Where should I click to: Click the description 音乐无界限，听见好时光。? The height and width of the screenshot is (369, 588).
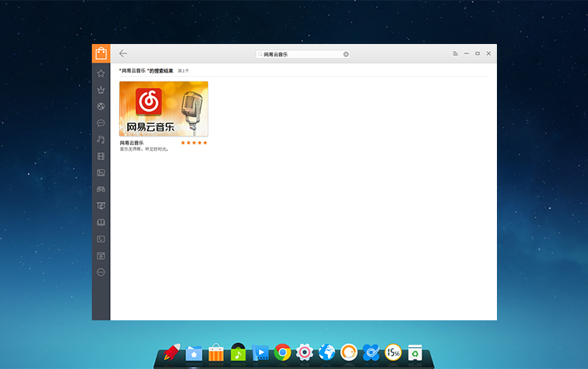(x=144, y=149)
